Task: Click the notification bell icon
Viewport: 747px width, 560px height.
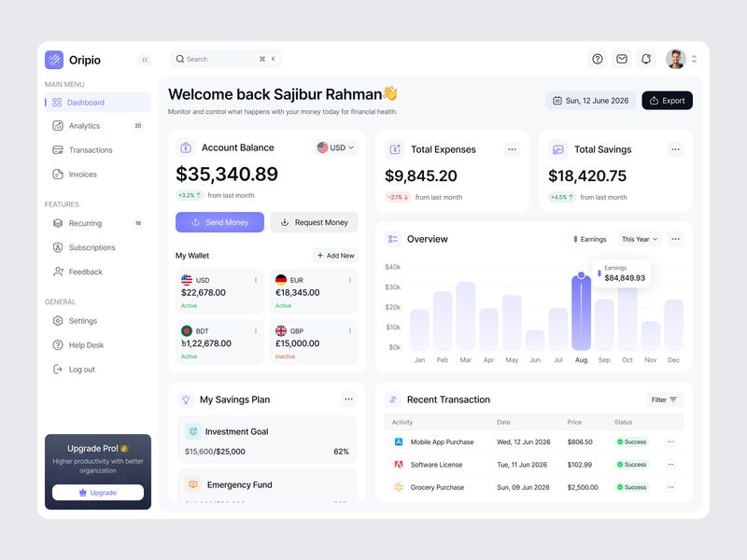Action: coord(645,59)
